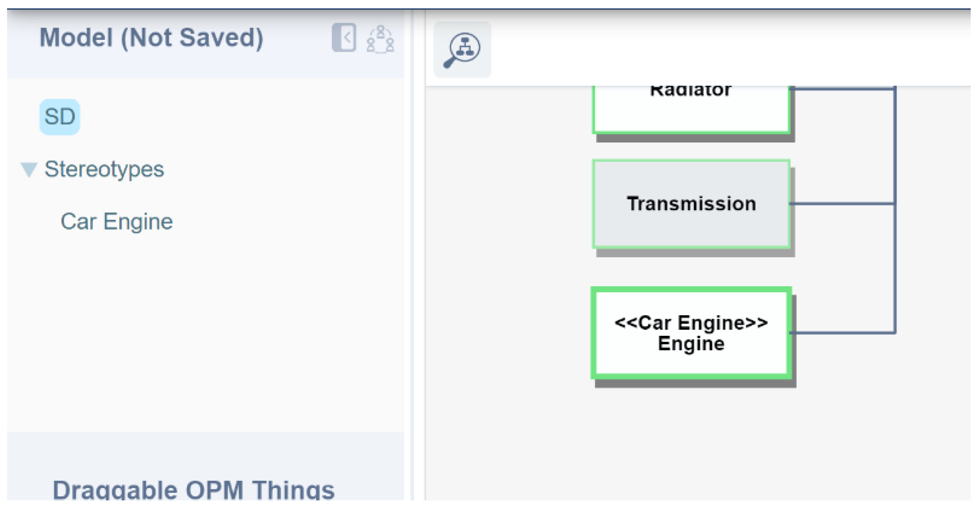Collapse the left model panel
Viewport: 980px width, 511px height.
pyautogui.click(x=344, y=38)
